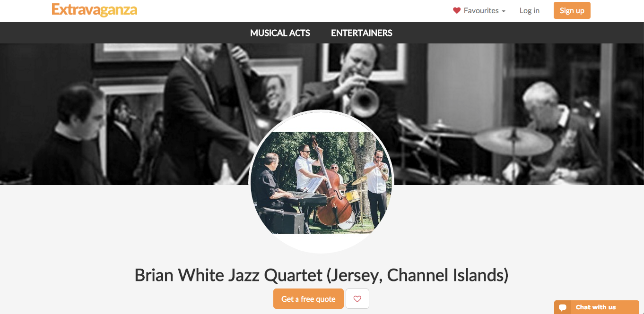Click the pianist on the banner's left
The image size is (644, 314).
tap(71, 137)
